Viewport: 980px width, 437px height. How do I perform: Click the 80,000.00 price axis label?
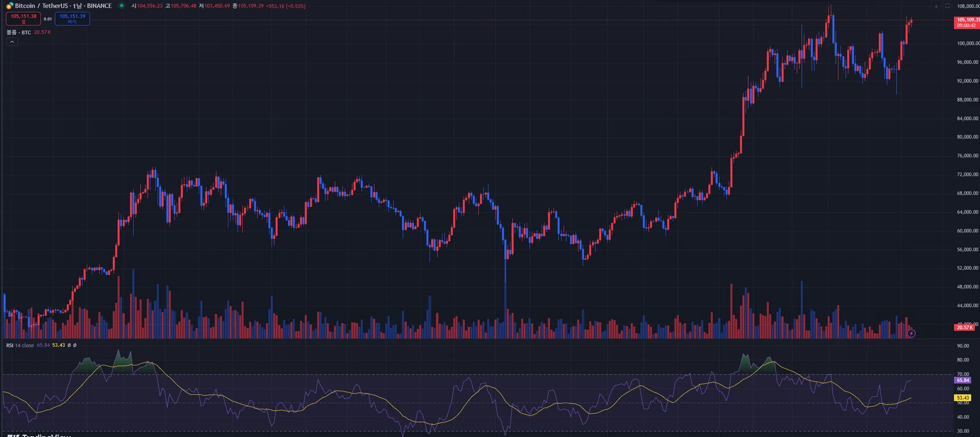968,137
